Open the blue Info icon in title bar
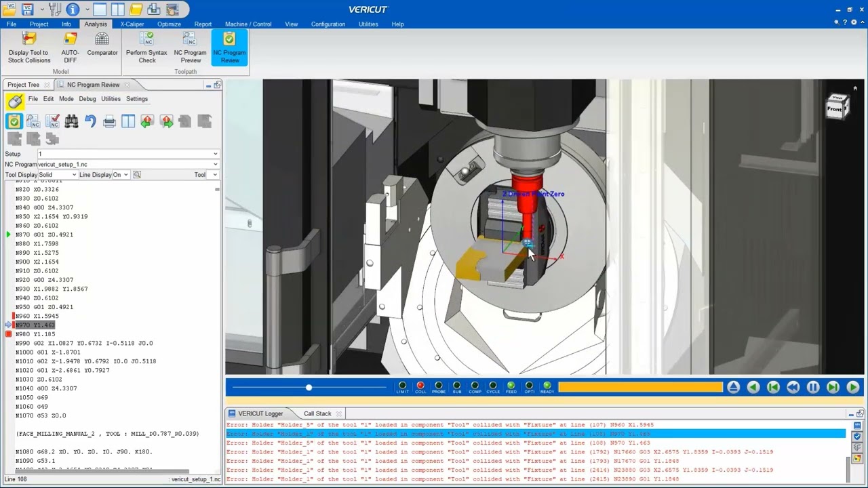 pos(73,9)
